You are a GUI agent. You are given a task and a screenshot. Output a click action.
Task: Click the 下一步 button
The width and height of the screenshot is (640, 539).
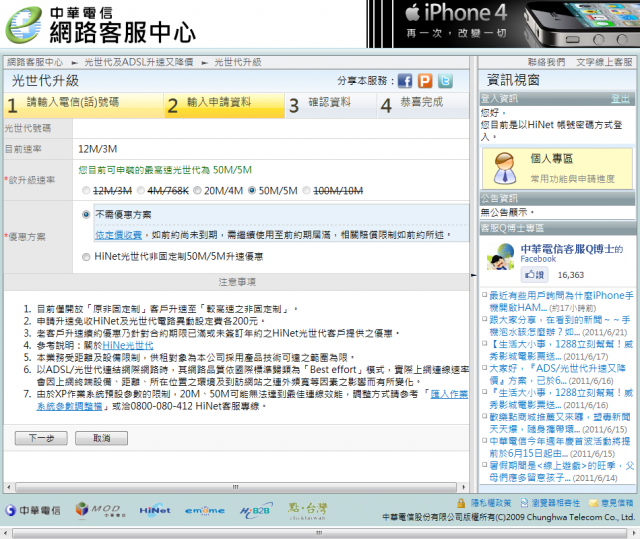(41, 438)
